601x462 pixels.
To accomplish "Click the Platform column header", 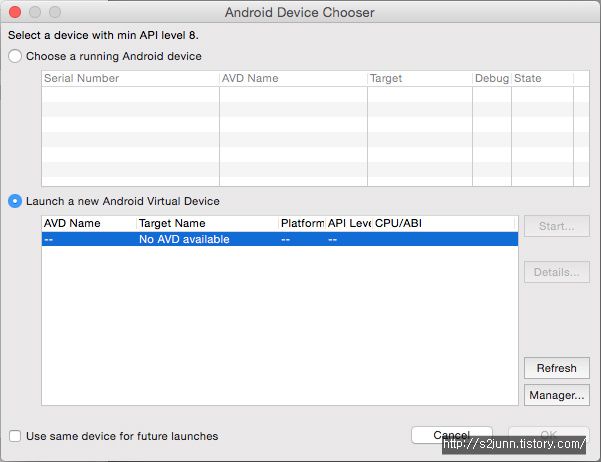I will pyautogui.click(x=302, y=223).
